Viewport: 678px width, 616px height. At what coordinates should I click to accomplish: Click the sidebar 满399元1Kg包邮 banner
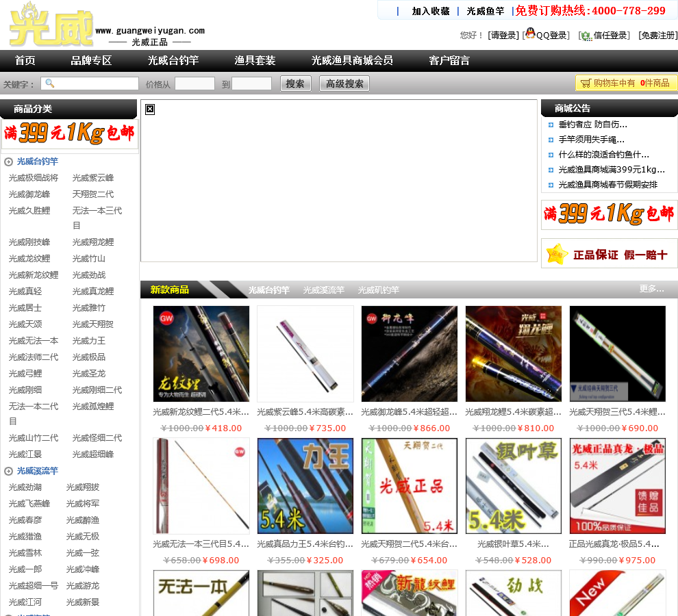(69, 133)
